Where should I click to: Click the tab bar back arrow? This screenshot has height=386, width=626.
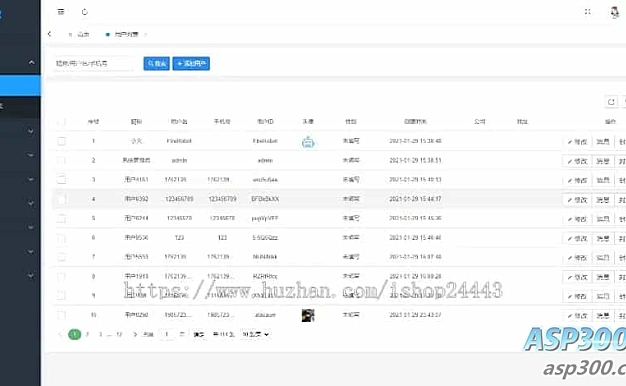(x=50, y=34)
